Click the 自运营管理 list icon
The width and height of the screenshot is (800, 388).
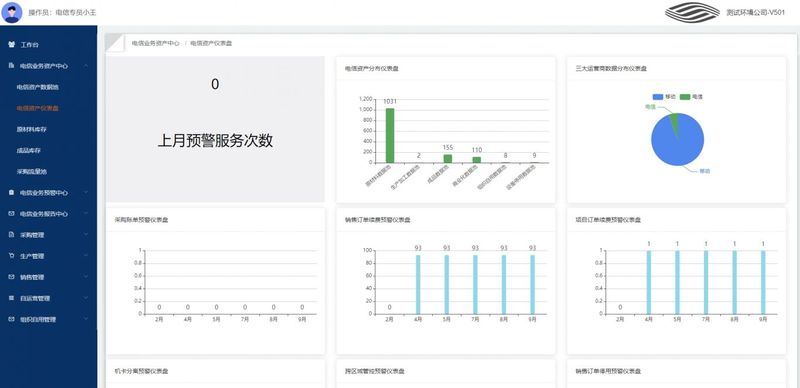pyautogui.click(x=11, y=298)
